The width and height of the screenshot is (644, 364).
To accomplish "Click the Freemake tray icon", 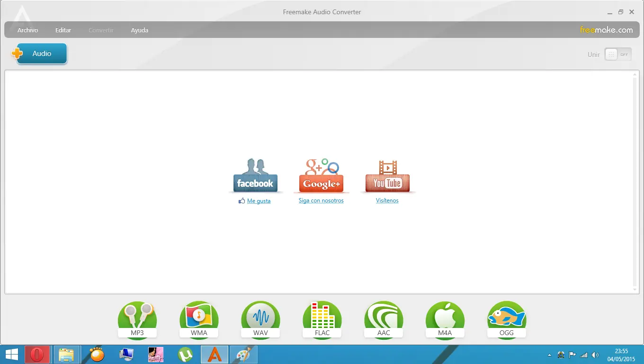I will click(x=561, y=355).
